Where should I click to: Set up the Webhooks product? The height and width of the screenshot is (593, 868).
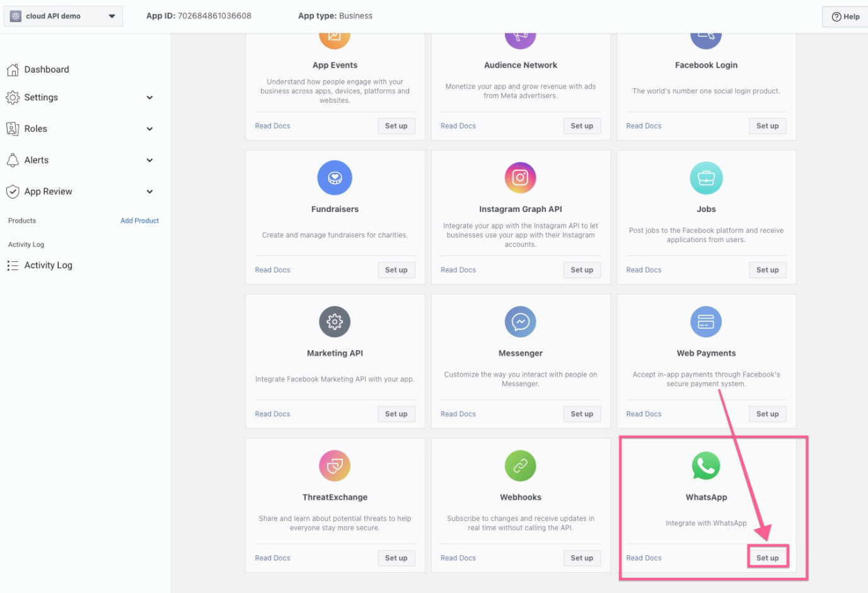(x=582, y=558)
